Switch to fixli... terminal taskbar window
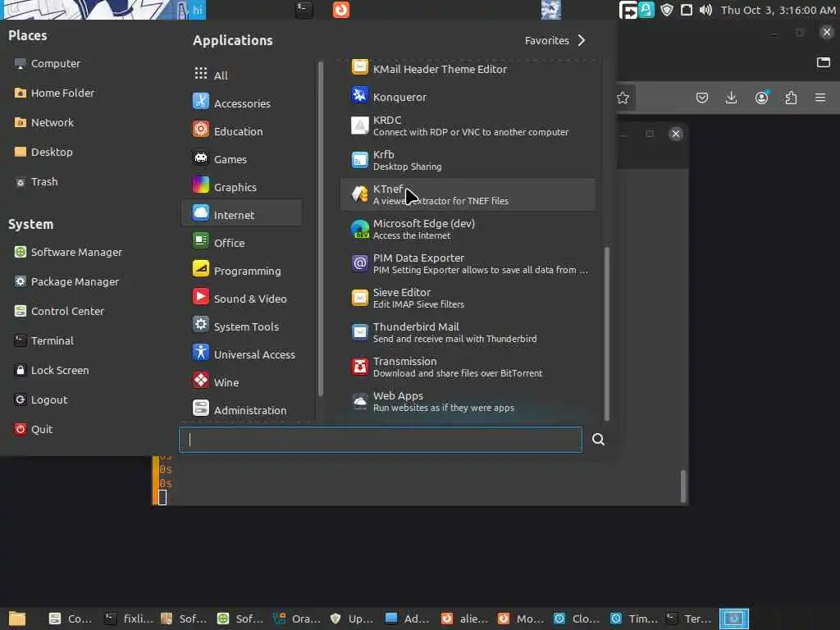 (129, 619)
